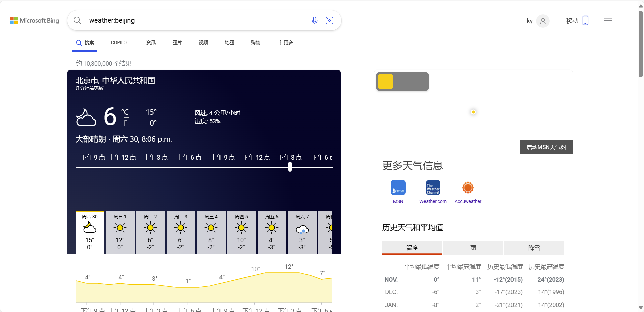Viewport: 644px width, 312px height.
Task: Switch temperature unit to Fahrenheit
Action: pyautogui.click(x=126, y=123)
